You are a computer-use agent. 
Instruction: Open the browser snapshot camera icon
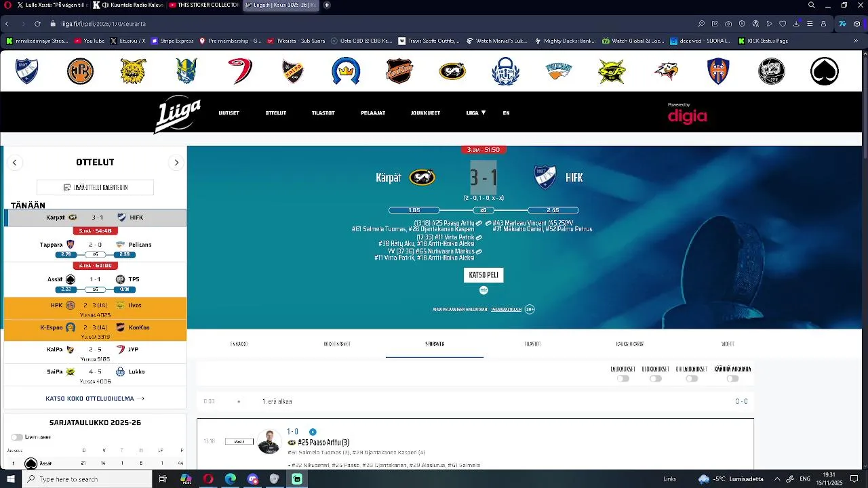pos(728,24)
